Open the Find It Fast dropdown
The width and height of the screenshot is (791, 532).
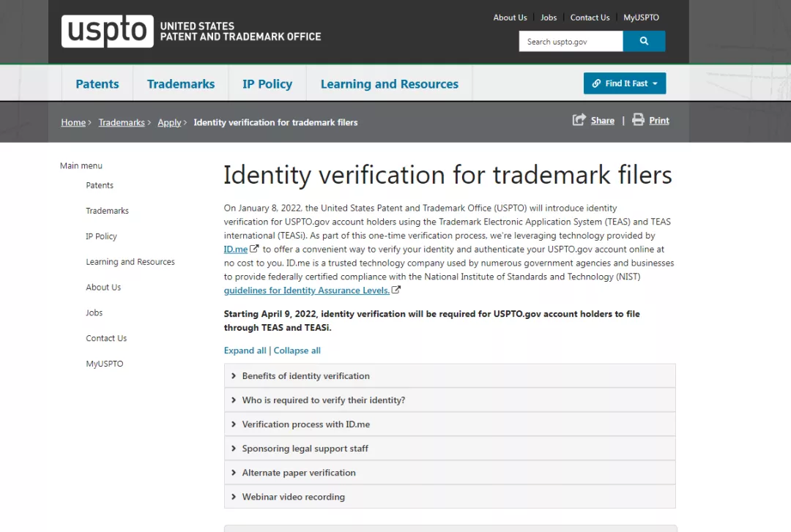pyautogui.click(x=624, y=83)
